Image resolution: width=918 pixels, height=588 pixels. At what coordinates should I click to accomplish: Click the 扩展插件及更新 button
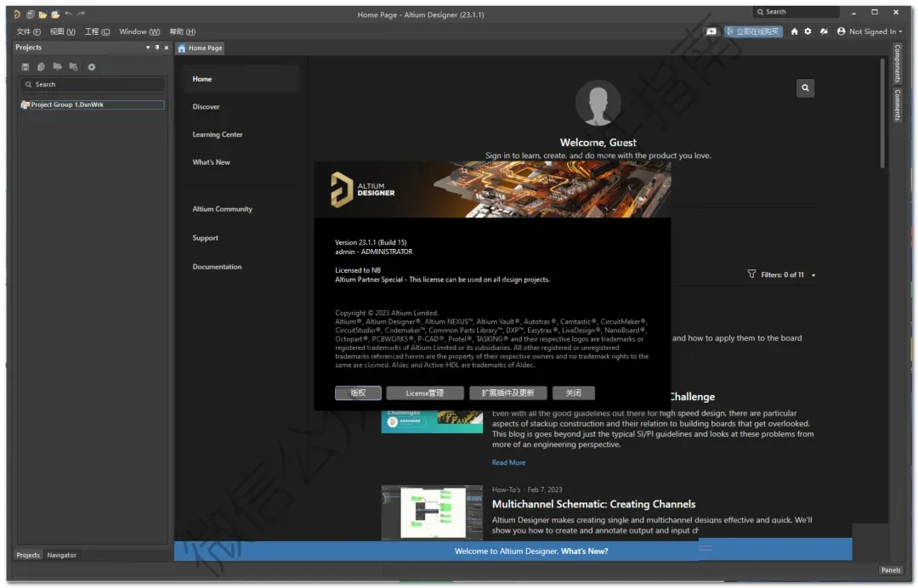[x=508, y=393]
